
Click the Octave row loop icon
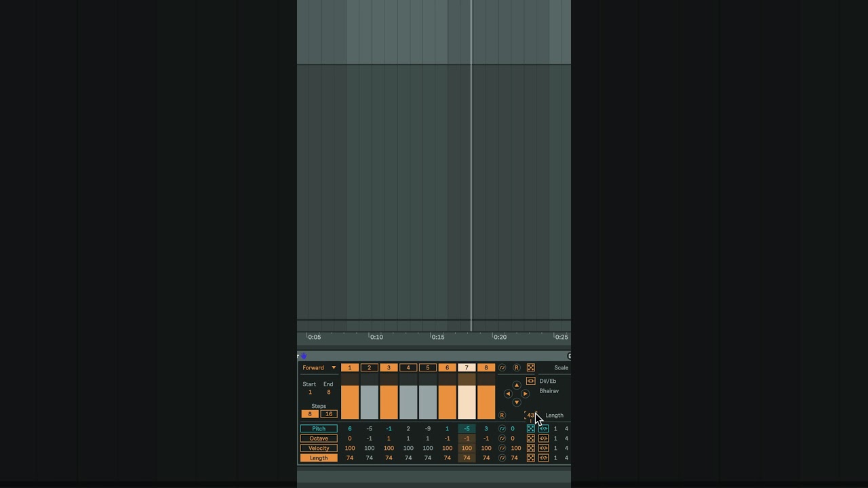(x=502, y=439)
